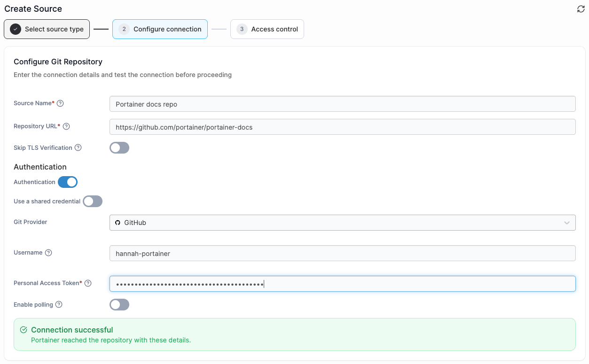589x364 pixels.
Task: Focus the Username field with hannah-portainer
Action: pyautogui.click(x=343, y=253)
